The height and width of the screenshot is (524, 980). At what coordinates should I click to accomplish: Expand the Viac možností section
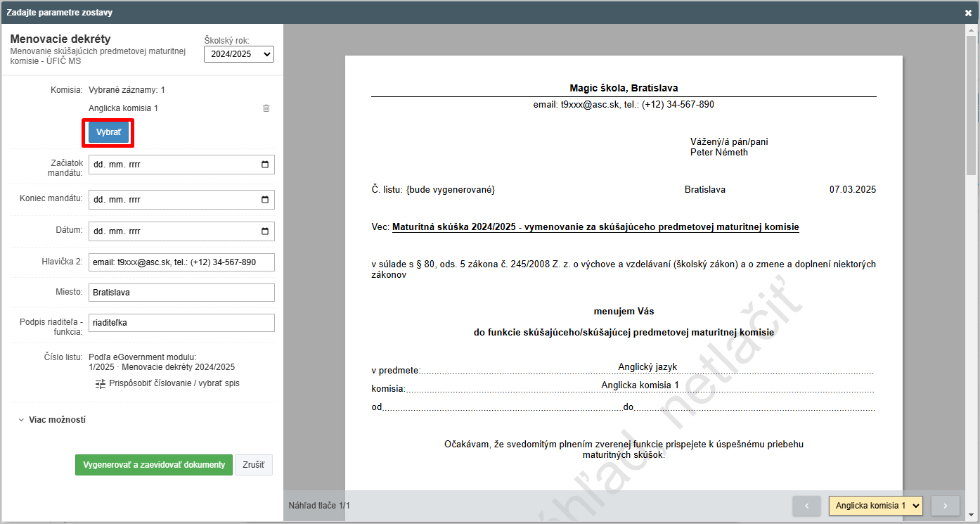pos(53,420)
